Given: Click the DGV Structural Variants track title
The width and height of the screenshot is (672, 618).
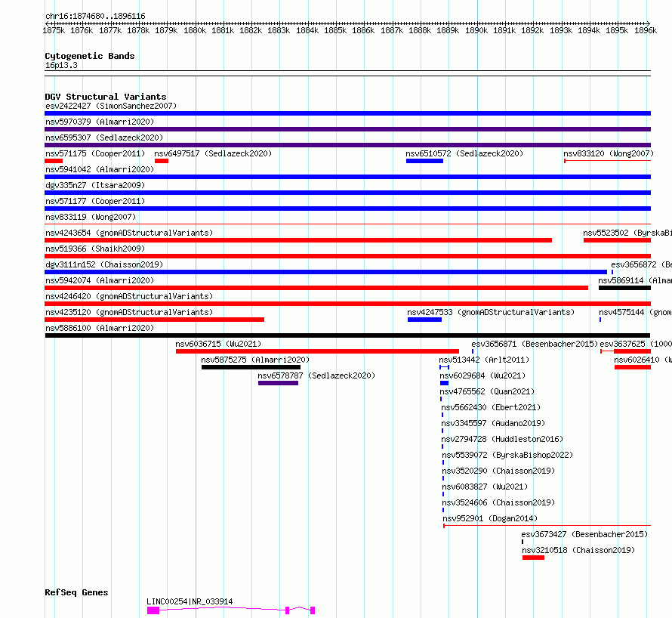Looking at the screenshot, I should coord(106,97).
